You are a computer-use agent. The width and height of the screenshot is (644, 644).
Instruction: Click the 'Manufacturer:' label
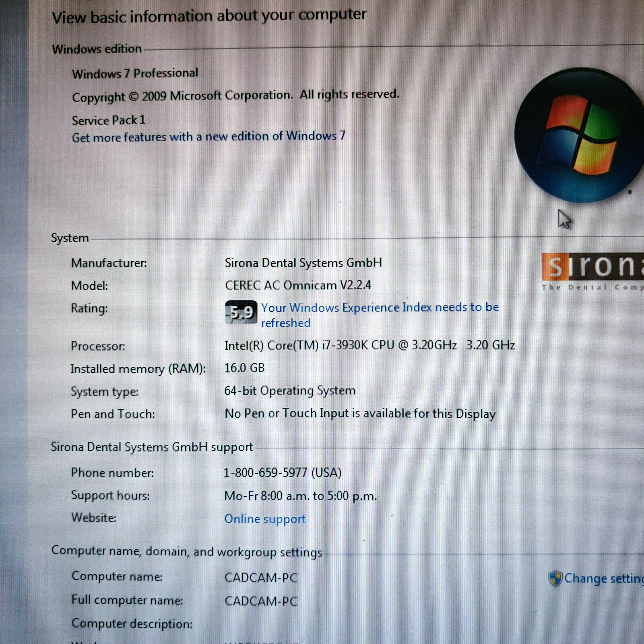pyautogui.click(x=109, y=263)
